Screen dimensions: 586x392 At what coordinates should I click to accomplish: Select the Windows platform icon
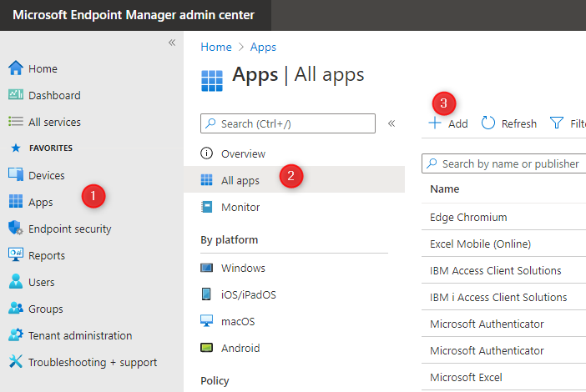206,268
